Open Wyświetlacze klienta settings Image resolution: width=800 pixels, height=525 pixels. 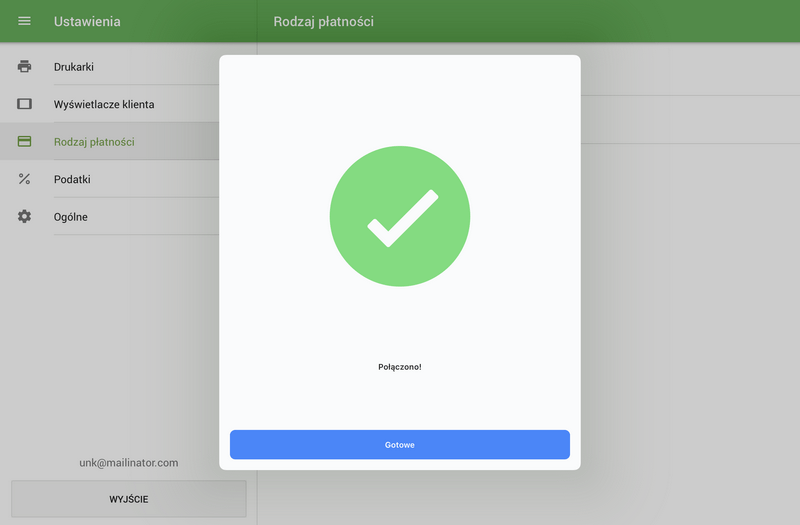104,104
